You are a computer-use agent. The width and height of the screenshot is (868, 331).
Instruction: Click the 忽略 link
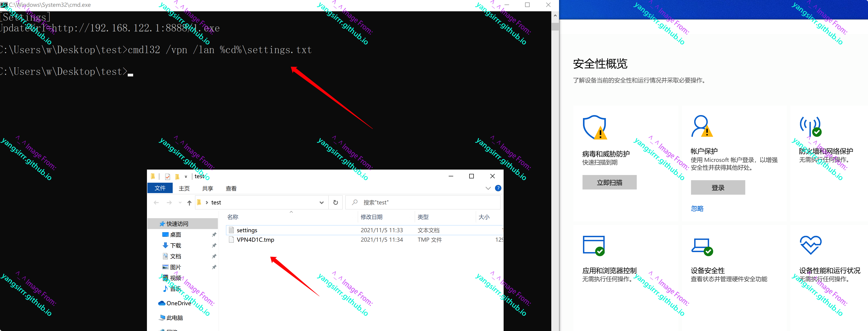coord(697,209)
